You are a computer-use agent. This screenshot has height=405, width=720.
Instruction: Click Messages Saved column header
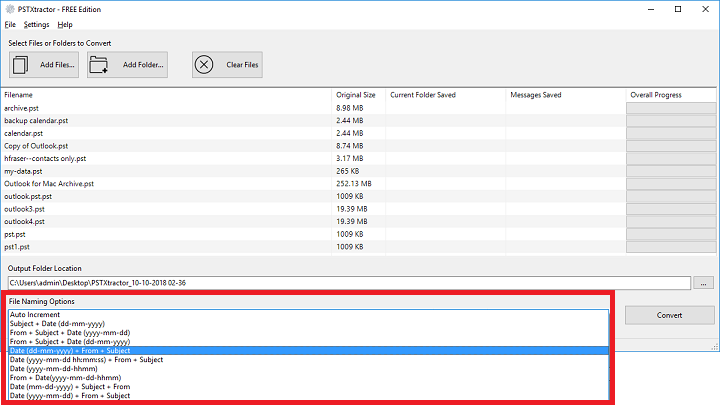click(x=565, y=95)
